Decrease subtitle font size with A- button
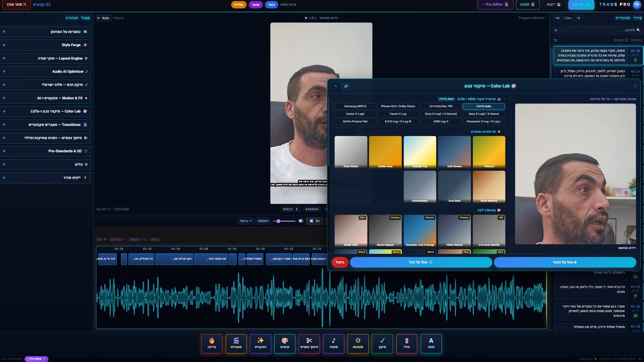Viewport: 644px width, 362px height. [578, 18]
